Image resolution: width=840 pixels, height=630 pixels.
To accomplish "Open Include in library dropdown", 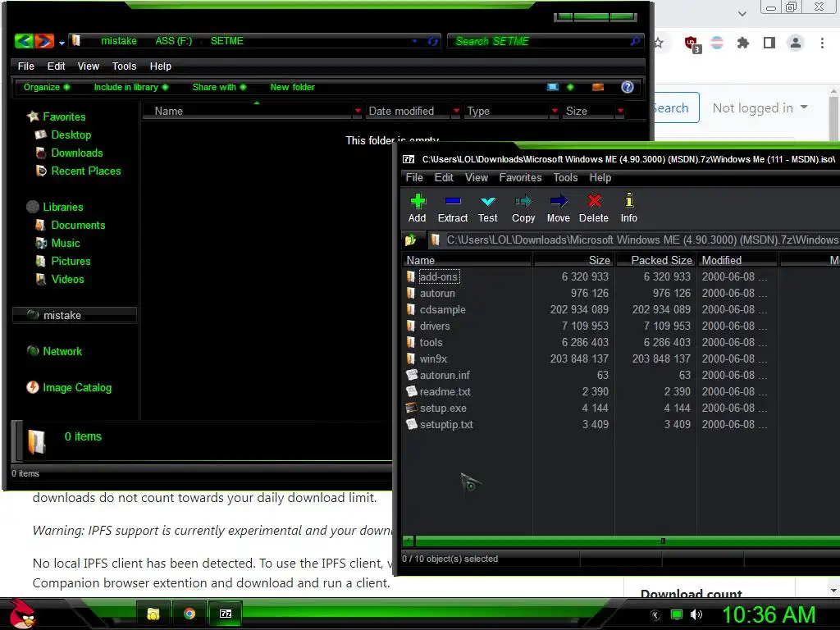I will pos(130,87).
